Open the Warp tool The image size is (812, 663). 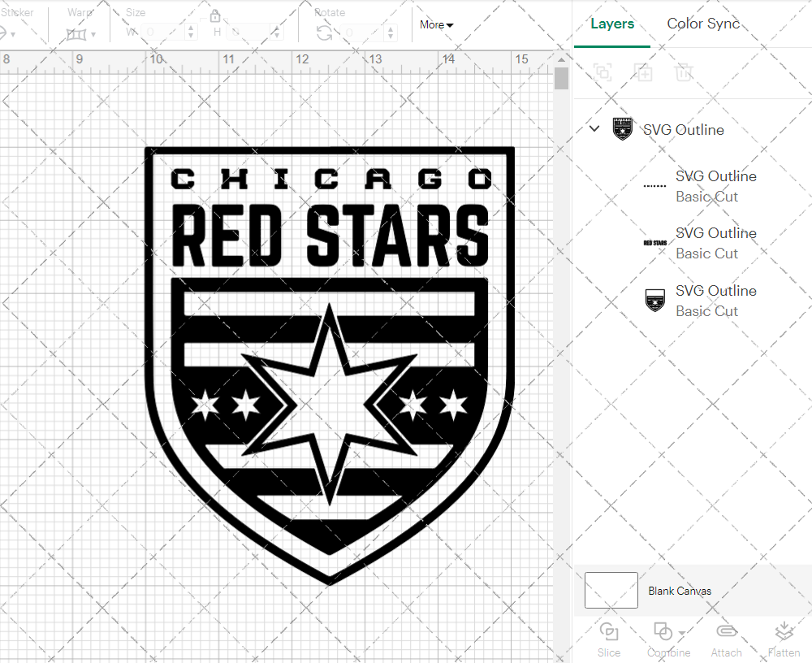click(x=78, y=36)
